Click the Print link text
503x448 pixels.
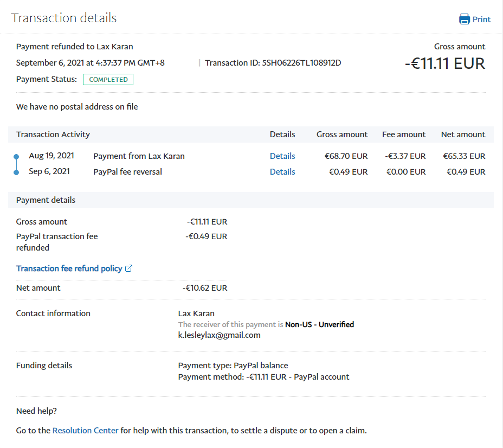481,20
